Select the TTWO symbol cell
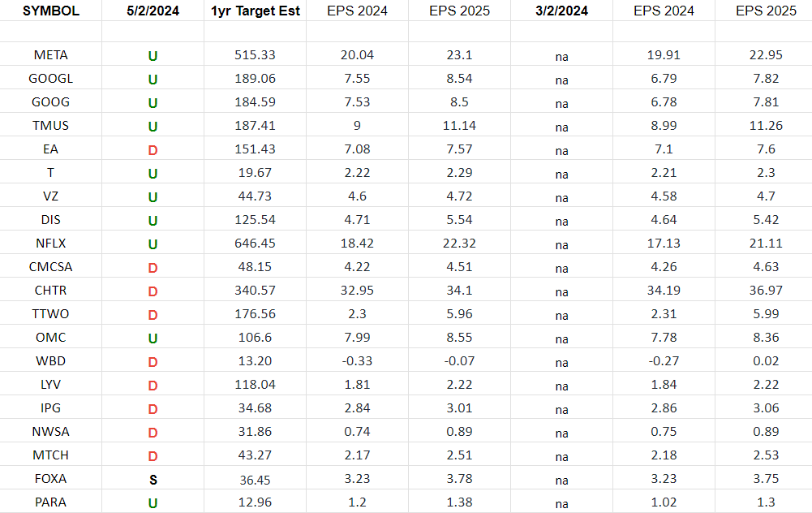Image resolution: width=812 pixels, height=513 pixels. (x=51, y=314)
